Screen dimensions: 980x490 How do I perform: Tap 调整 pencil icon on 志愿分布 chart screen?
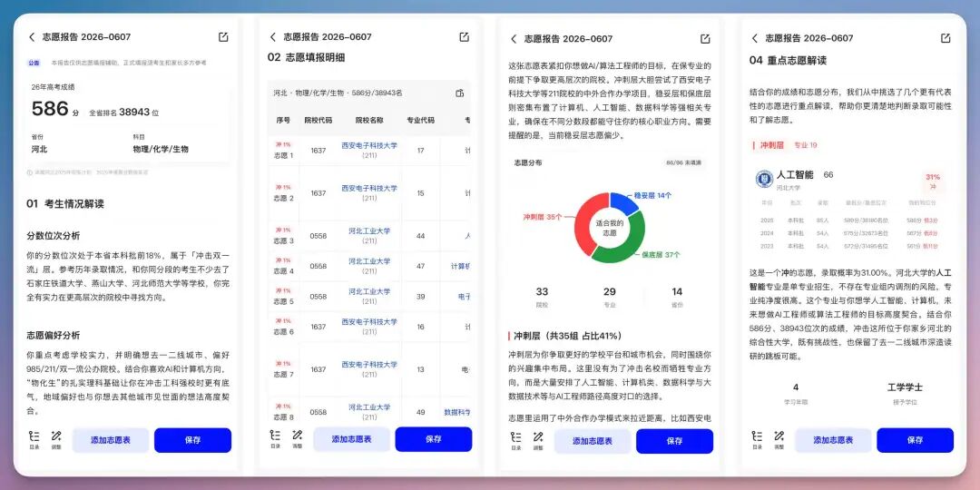538,440
